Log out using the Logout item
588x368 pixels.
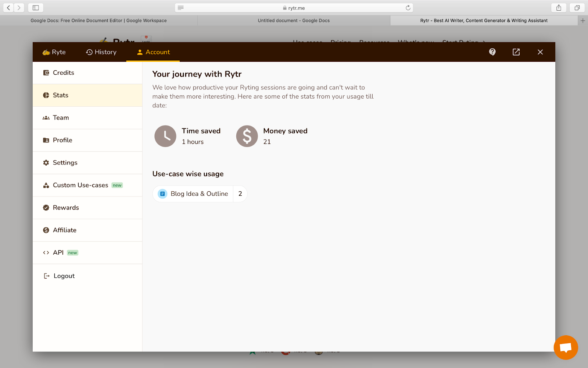pos(87,276)
